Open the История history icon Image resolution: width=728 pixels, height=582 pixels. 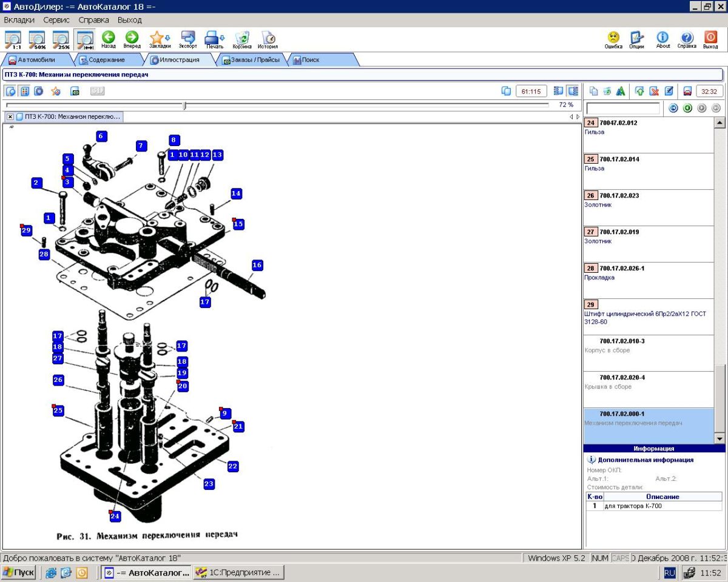pos(268,39)
